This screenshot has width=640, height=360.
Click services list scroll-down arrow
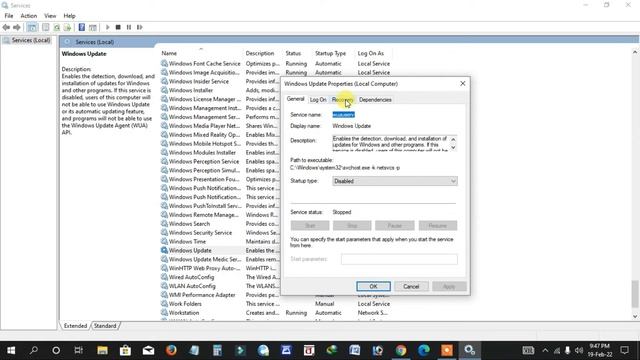(x=635, y=316)
